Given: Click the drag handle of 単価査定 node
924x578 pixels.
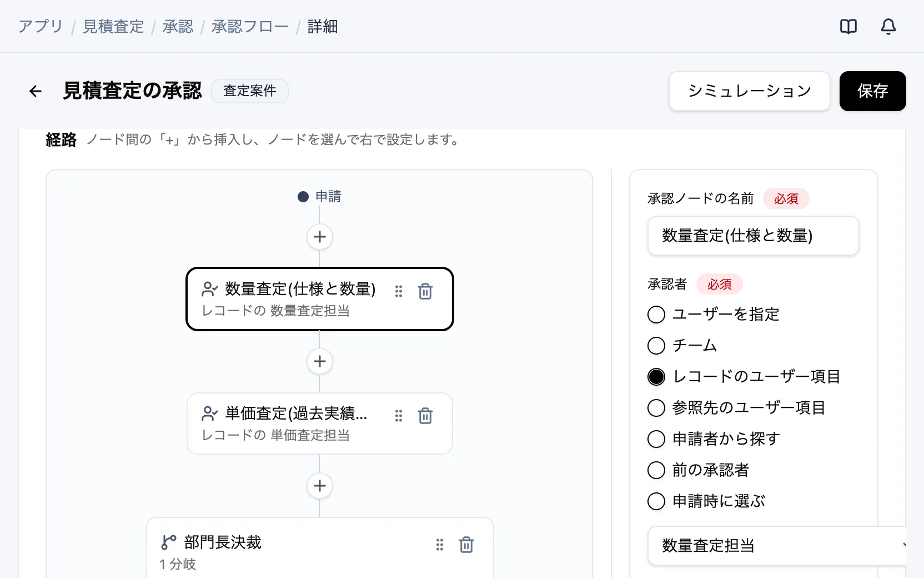Looking at the screenshot, I should [x=399, y=416].
